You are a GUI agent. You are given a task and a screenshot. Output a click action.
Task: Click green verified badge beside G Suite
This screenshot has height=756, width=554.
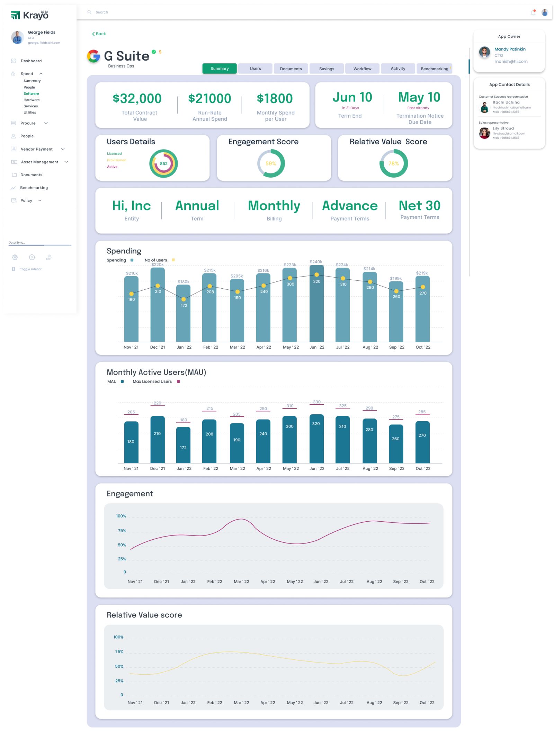[x=154, y=52]
